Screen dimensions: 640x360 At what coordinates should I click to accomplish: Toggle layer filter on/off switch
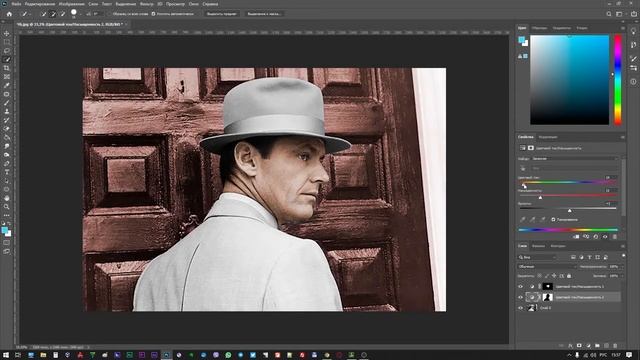[x=623, y=256]
